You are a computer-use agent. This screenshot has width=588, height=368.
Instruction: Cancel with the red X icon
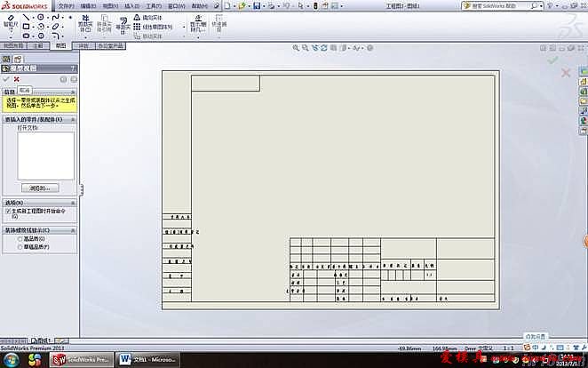pos(16,79)
